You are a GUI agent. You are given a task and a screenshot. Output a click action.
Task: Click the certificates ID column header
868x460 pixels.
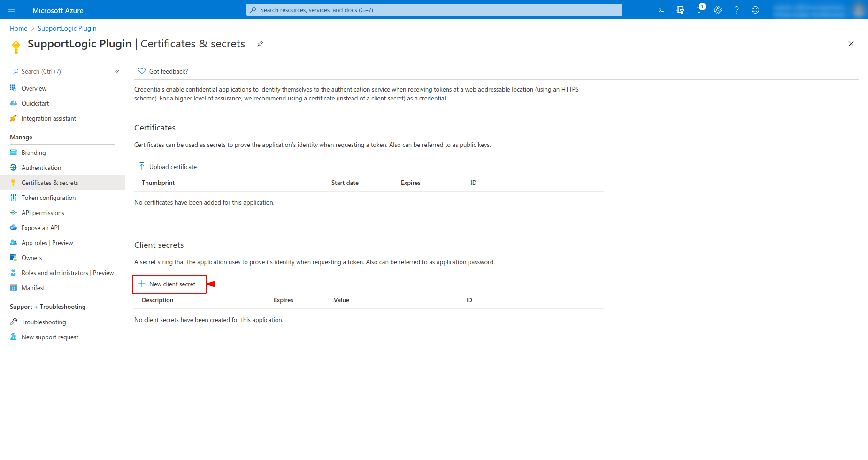[x=473, y=183]
